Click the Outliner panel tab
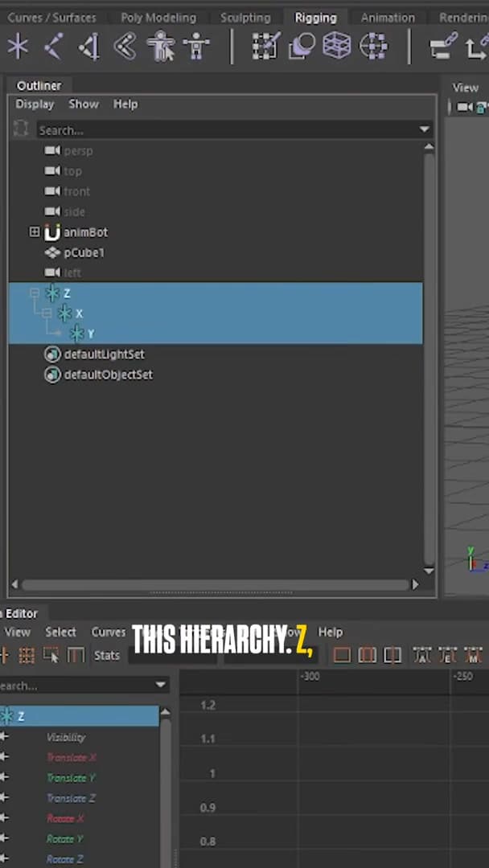 [x=39, y=86]
